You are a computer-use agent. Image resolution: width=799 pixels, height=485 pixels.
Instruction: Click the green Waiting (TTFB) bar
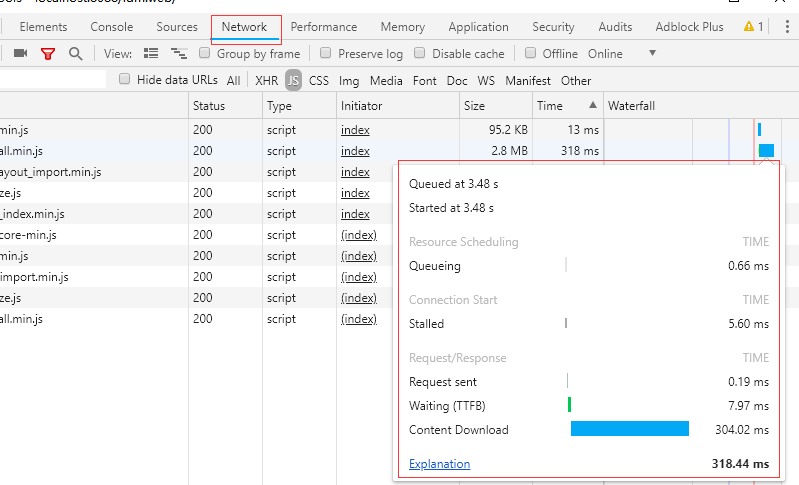pyautogui.click(x=569, y=405)
